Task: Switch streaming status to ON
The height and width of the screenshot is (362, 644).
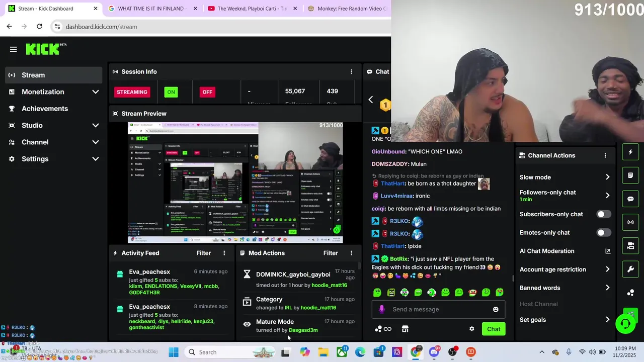Action: pyautogui.click(x=171, y=92)
